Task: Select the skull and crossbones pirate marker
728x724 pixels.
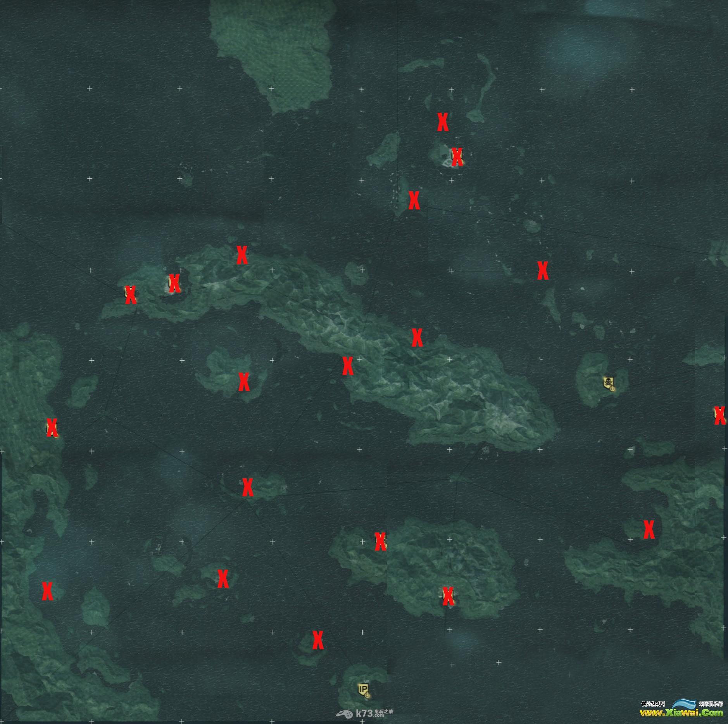Action: 609,383
